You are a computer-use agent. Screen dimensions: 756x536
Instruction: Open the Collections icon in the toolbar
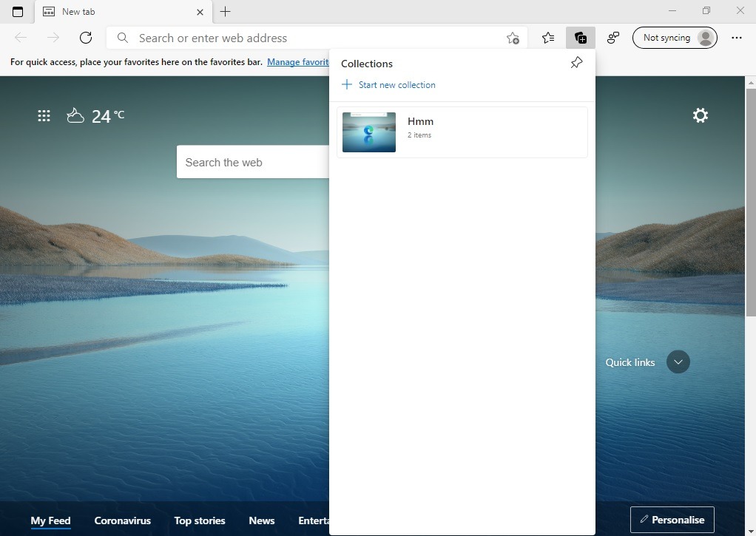tap(581, 38)
